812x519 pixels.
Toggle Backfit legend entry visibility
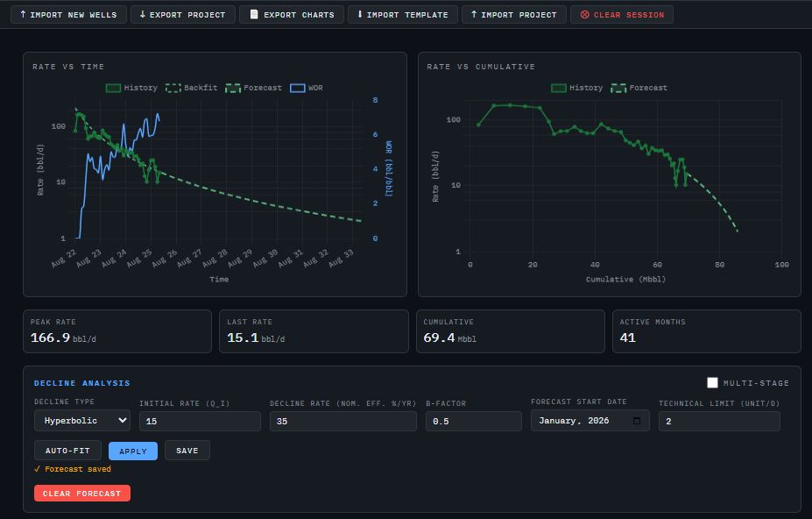(192, 88)
